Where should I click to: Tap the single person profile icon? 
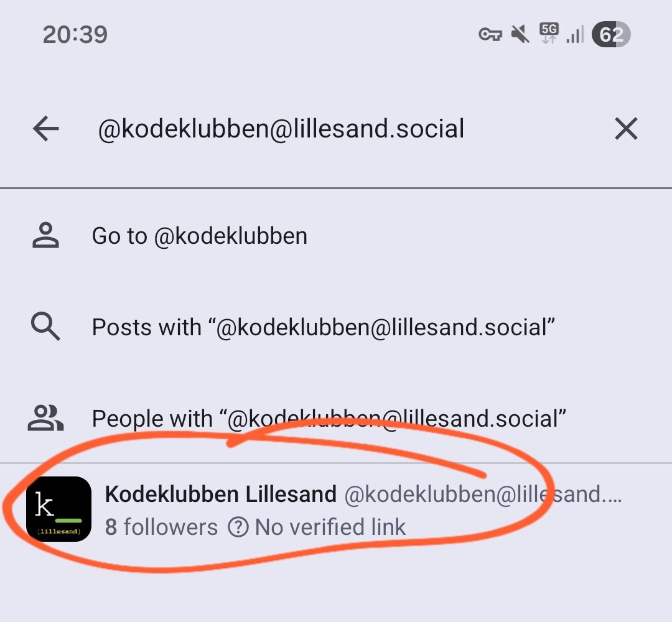pos(45,235)
